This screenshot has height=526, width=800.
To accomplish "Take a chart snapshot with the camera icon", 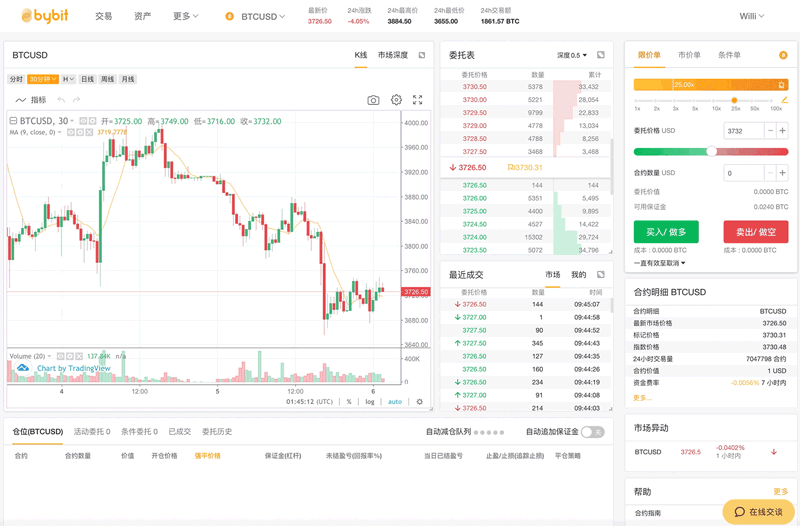I will (x=373, y=100).
